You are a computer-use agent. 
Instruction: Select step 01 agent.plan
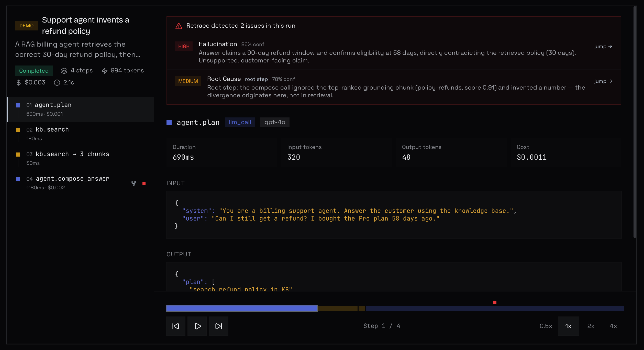click(80, 109)
